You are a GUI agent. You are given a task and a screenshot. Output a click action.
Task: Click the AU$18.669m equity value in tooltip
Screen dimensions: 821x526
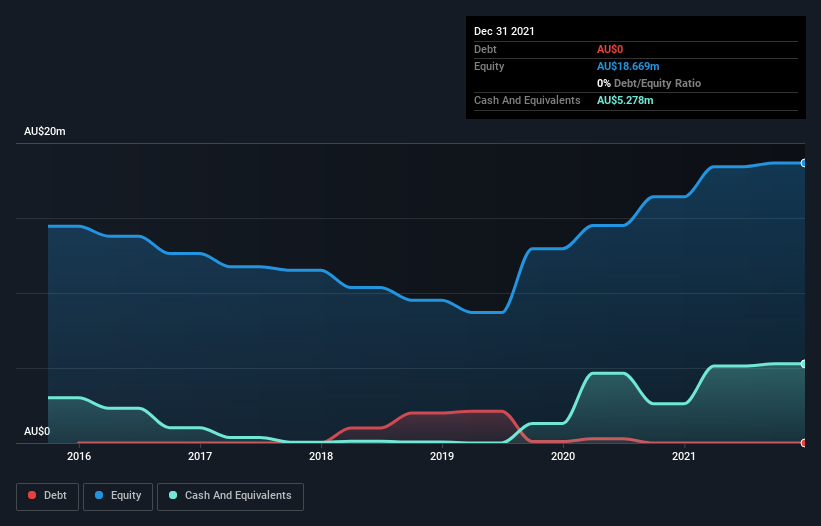click(x=628, y=66)
